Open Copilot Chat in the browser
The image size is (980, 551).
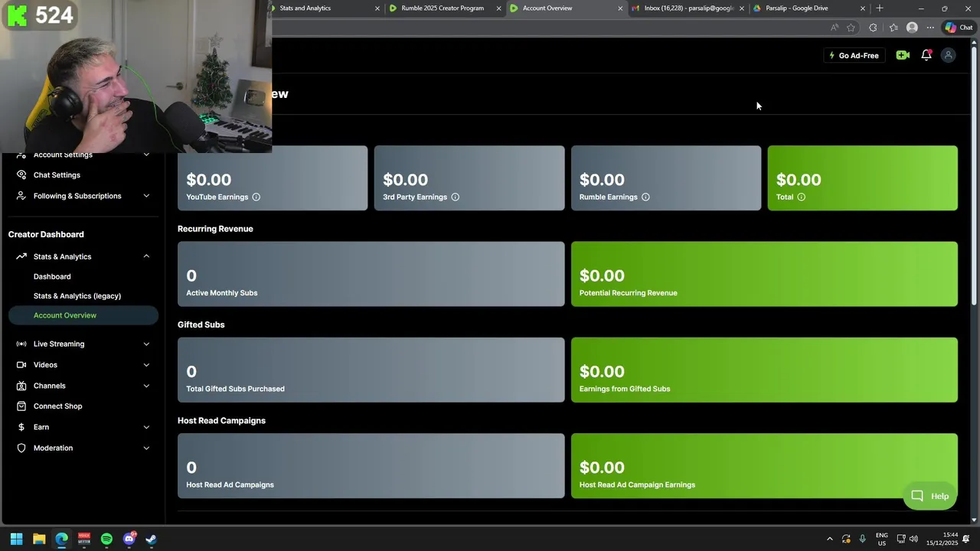pos(959,28)
